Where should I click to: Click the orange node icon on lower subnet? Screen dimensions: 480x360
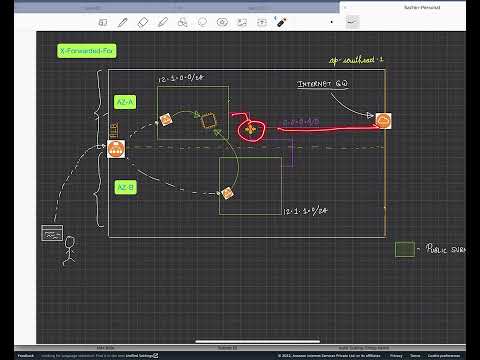point(227,193)
